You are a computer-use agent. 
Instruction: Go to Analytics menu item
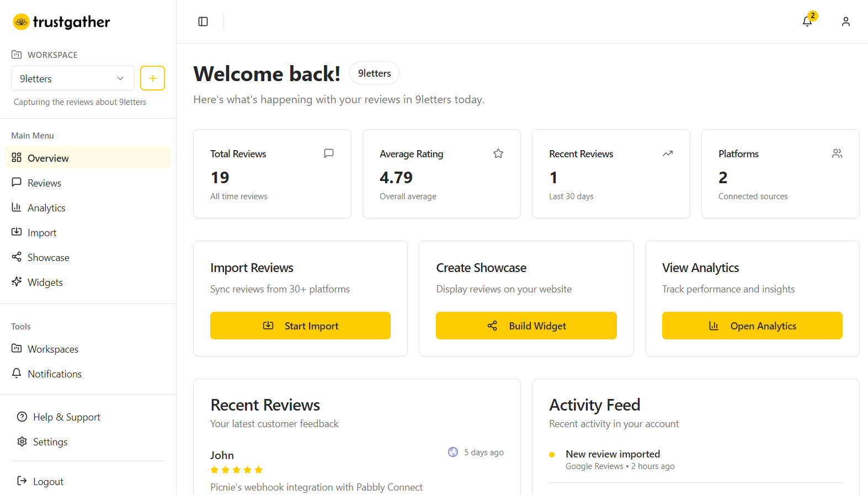pos(88,207)
